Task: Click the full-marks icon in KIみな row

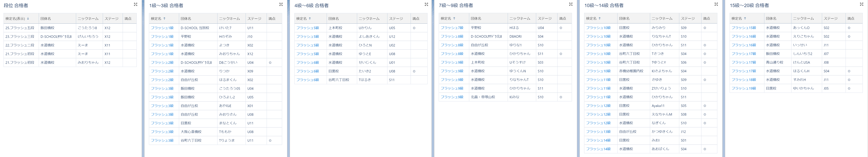Action: click(561, 97)
